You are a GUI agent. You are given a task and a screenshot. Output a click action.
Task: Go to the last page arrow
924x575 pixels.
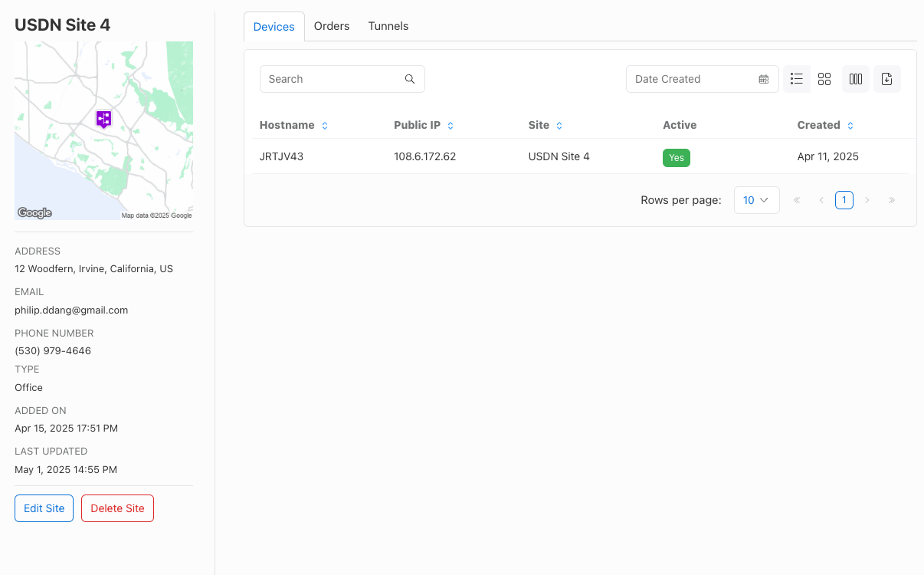[x=892, y=200]
